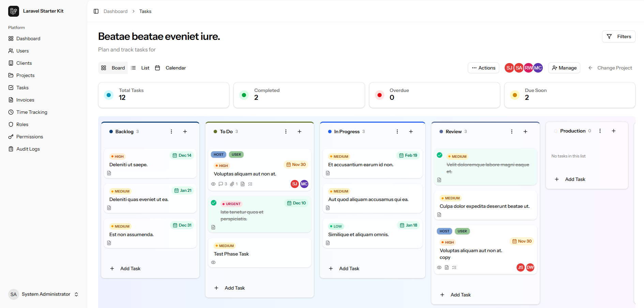Click eye icon on Test Phase Task
Viewport: 644px width, 308px height.
tap(213, 262)
